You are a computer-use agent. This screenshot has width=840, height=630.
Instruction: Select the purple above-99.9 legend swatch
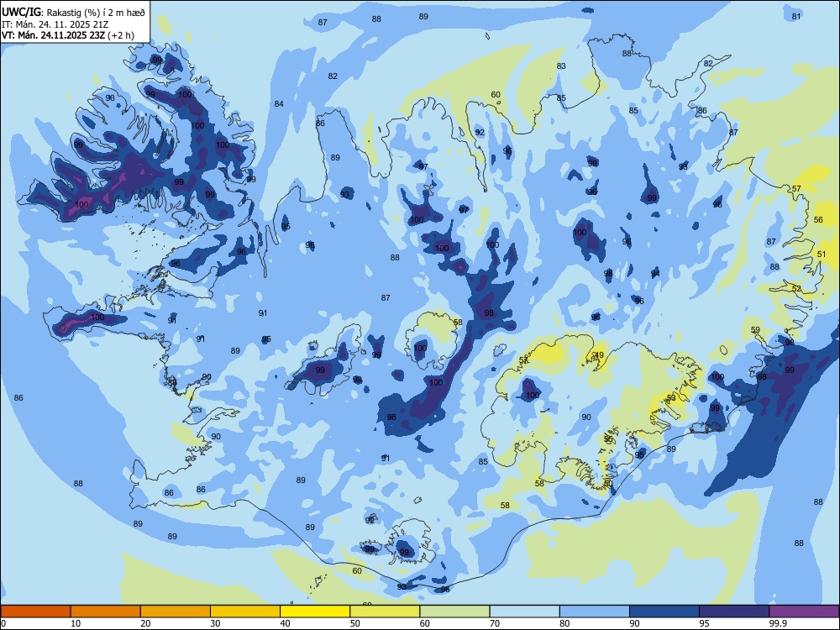click(x=805, y=612)
